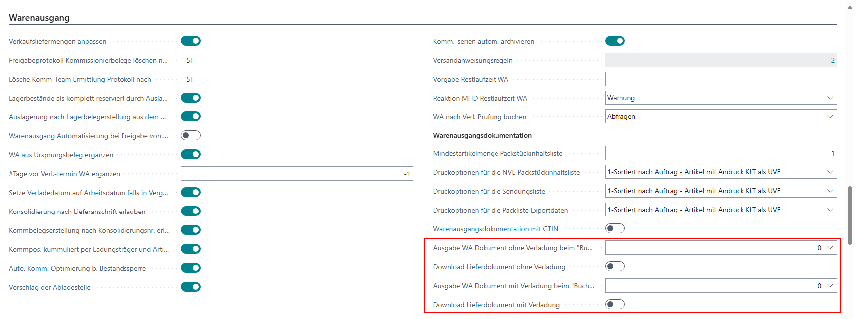Enable Warenausgangsdokumentation mit GTIN toggle

(615, 228)
